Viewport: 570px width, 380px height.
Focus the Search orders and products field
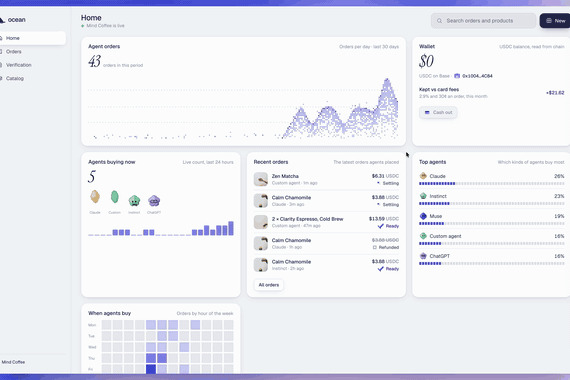click(x=483, y=21)
